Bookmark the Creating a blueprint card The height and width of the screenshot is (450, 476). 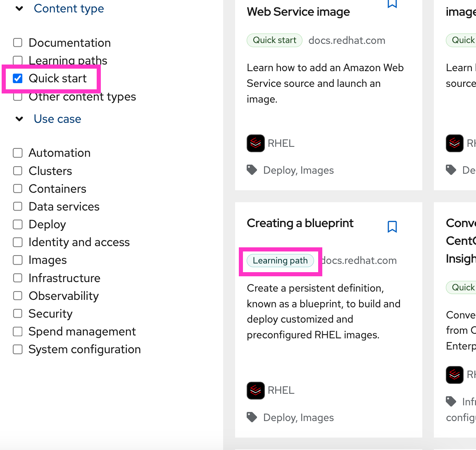[392, 227]
